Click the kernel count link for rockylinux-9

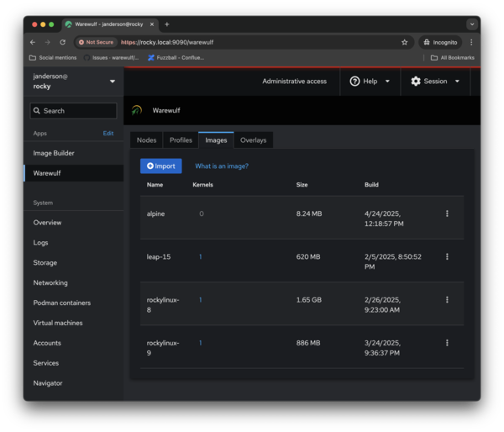coord(200,343)
